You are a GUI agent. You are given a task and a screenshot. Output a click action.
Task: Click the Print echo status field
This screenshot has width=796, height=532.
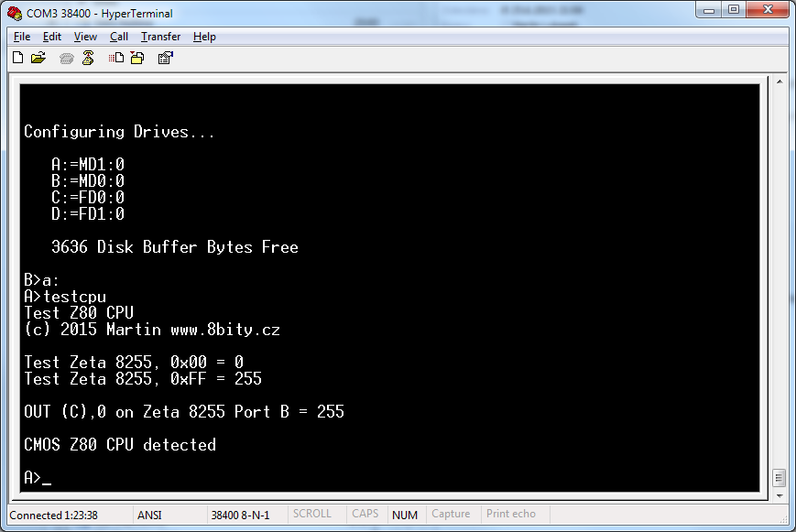pyautogui.click(x=511, y=514)
